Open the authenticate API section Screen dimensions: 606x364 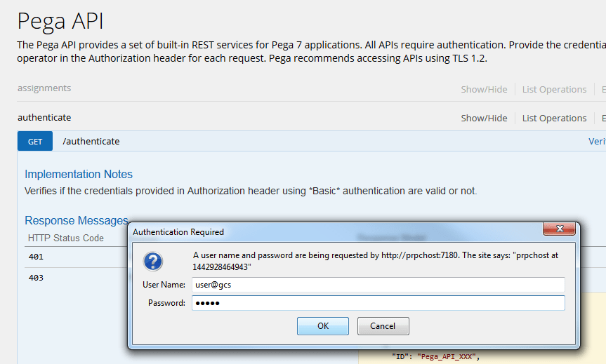point(44,117)
